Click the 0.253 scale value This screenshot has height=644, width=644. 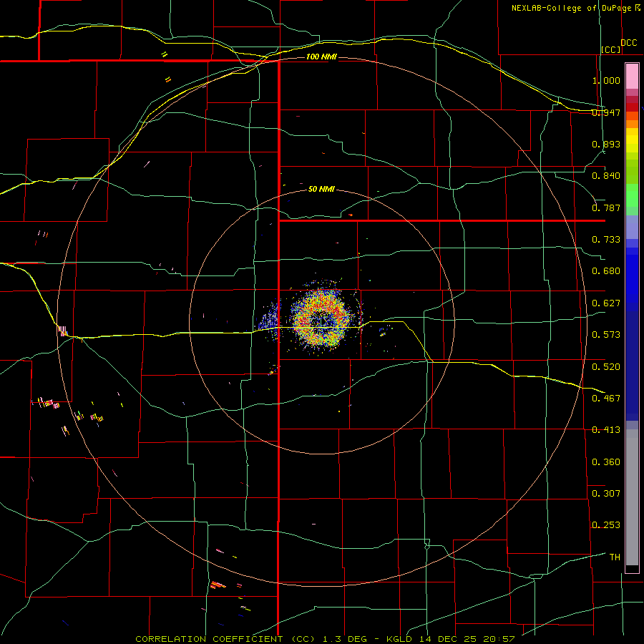(606, 525)
